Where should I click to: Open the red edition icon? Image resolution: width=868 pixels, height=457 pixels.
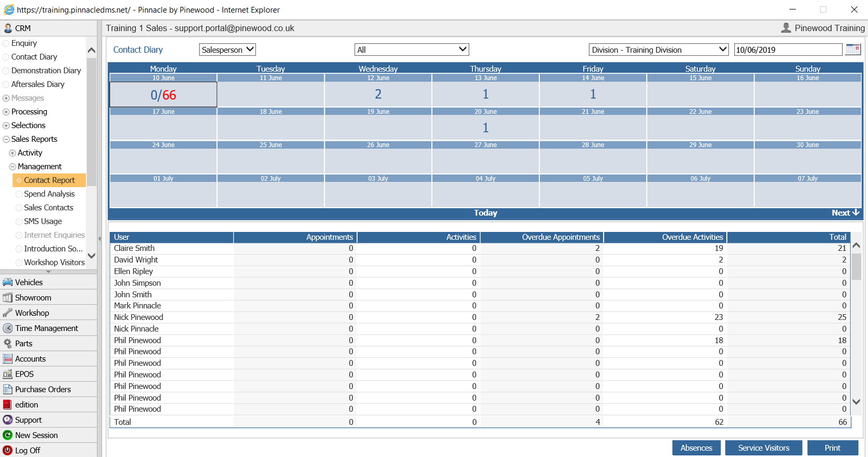pyautogui.click(x=8, y=404)
